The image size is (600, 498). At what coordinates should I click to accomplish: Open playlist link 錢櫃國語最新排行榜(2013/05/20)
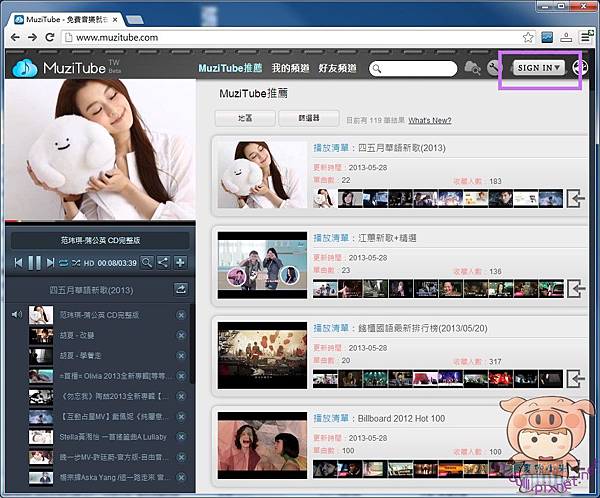422,328
